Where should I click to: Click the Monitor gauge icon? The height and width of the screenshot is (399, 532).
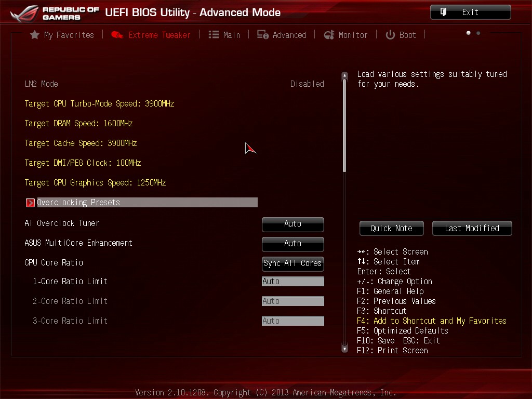click(x=329, y=35)
